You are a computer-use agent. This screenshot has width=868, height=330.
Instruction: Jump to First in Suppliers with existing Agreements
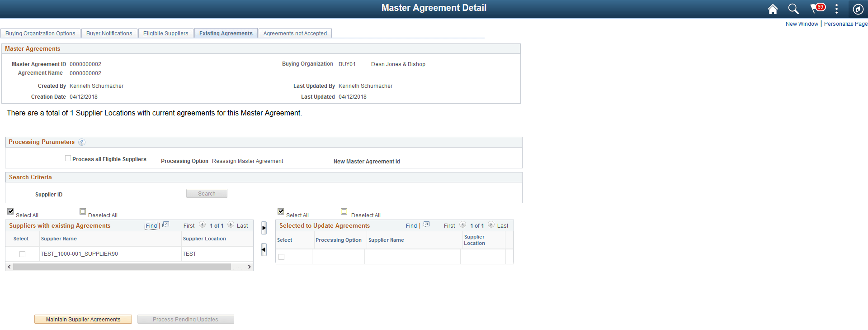point(189,226)
